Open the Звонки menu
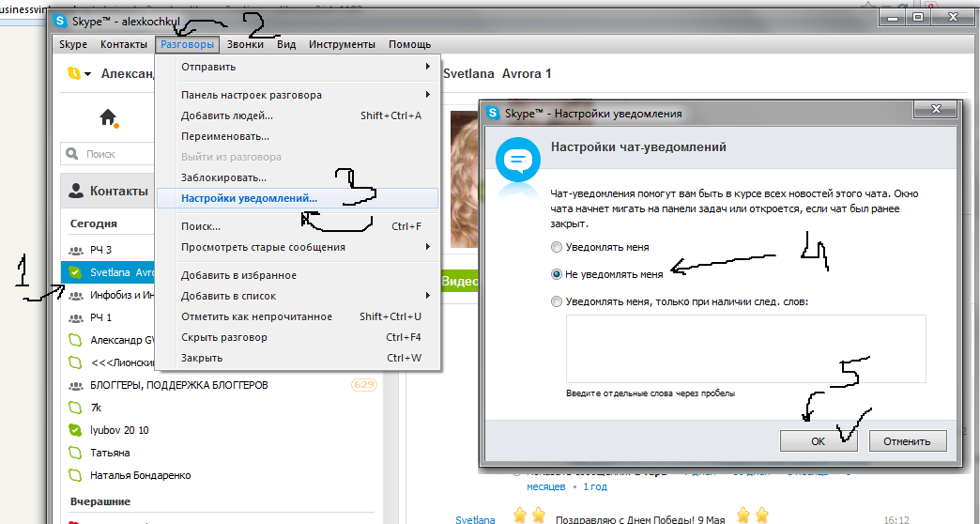 coord(245,44)
